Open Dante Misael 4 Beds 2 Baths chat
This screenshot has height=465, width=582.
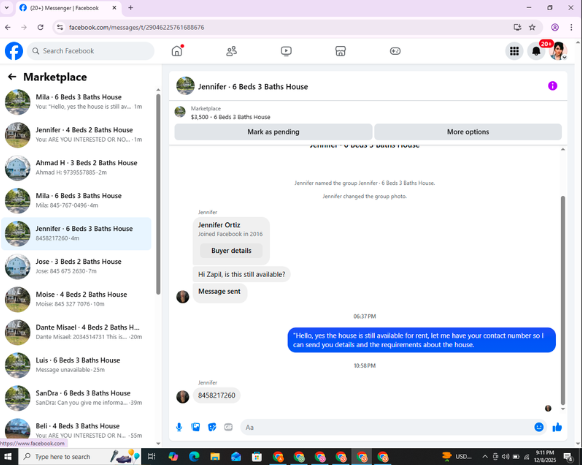point(76,332)
